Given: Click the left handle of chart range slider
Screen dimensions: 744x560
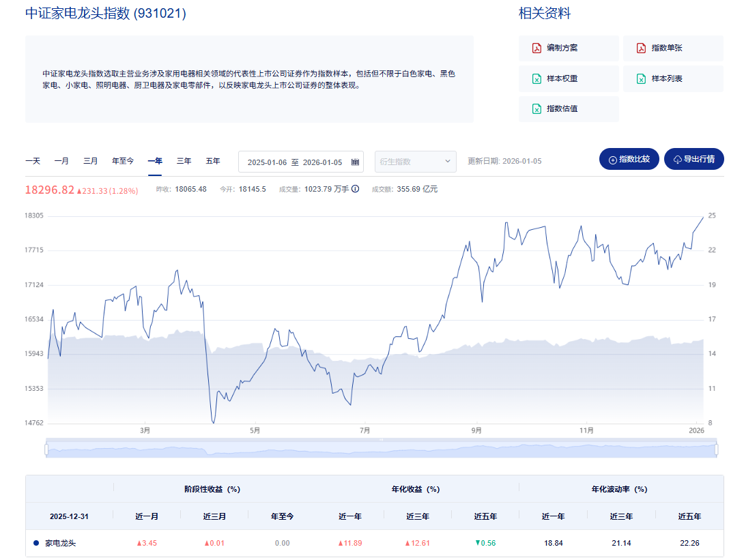Looking at the screenshot, I should (46, 450).
